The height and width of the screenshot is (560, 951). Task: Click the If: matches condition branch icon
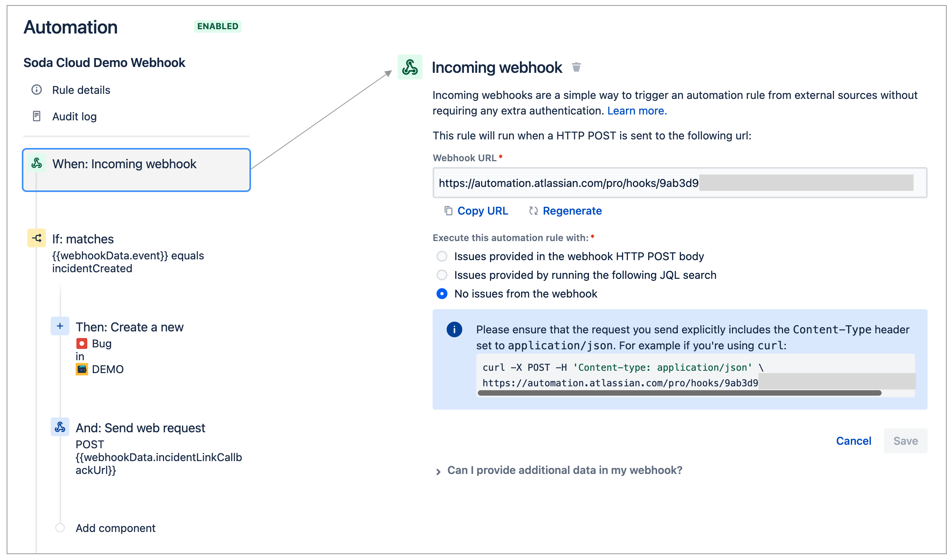pyautogui.click(x=37, y=238)
